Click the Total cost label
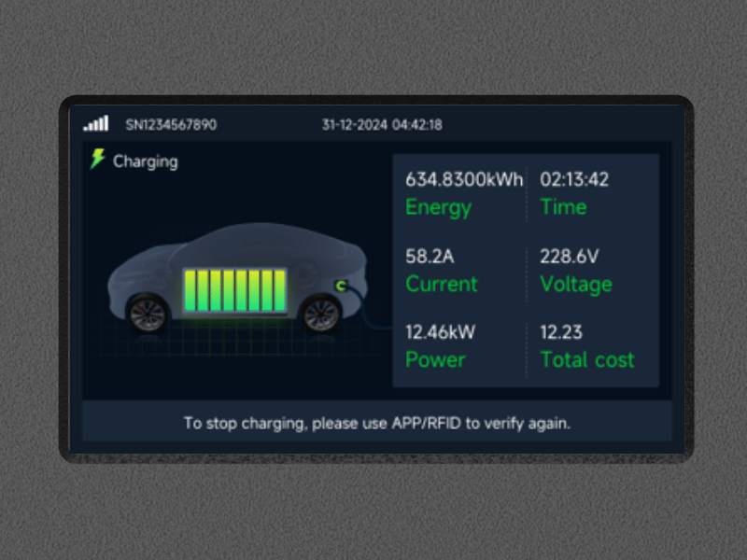The height and width of the screenshot is (560, 747). pos(587,359)
